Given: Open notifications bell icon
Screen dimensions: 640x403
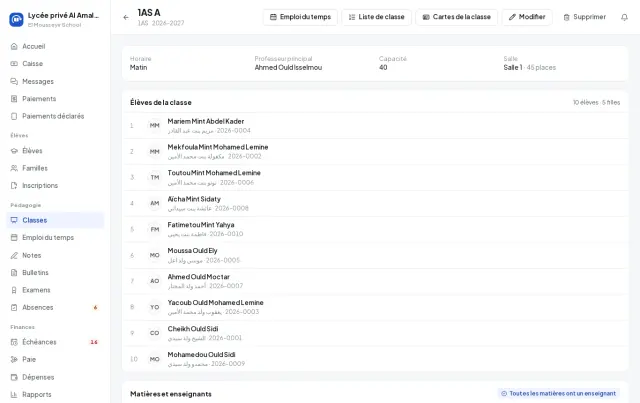Looking at the screenshot, I should click(624, 17).
